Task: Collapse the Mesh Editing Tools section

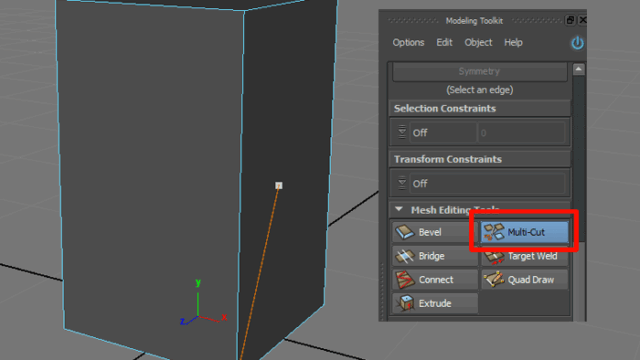Action: pyautogui.click(x=399, y=209)
